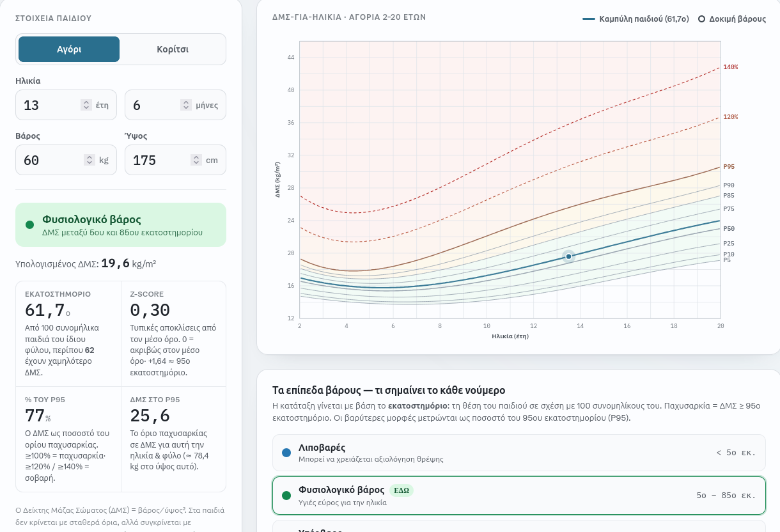Select the Αγόρι gender option
This screenshot has height=532, width=780.
coord(69,49)
